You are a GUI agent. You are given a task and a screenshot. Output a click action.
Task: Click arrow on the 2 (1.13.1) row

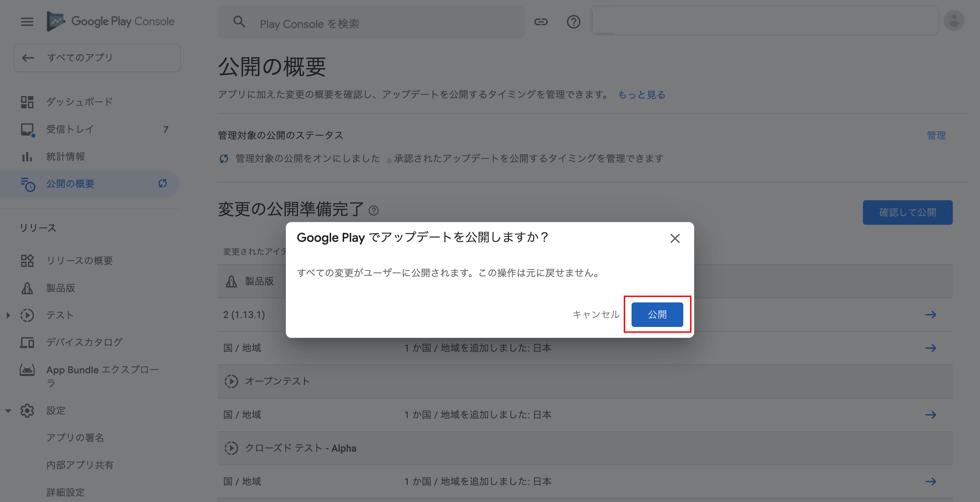point(931,315)
